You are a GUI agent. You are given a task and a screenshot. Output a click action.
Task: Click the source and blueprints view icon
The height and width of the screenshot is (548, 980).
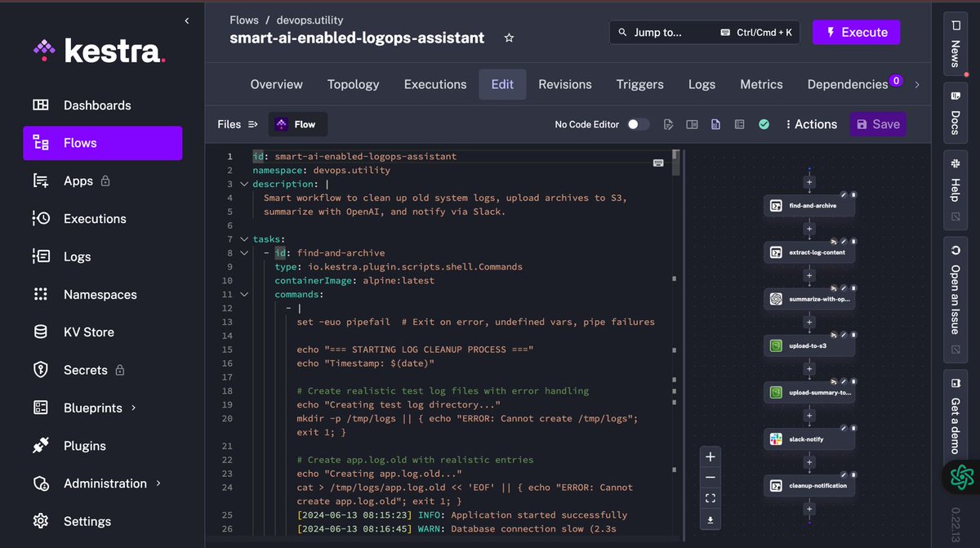[739, 124]
